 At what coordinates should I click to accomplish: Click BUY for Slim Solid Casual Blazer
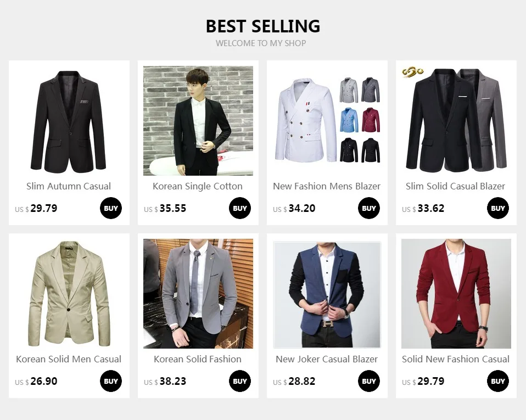pos(498,208)
